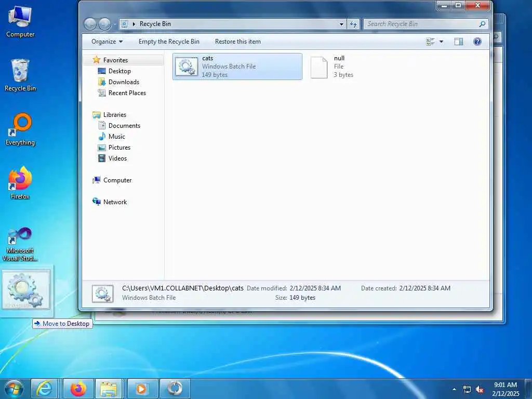Open Videos library

pyautogui.click(x=117, y=158)
